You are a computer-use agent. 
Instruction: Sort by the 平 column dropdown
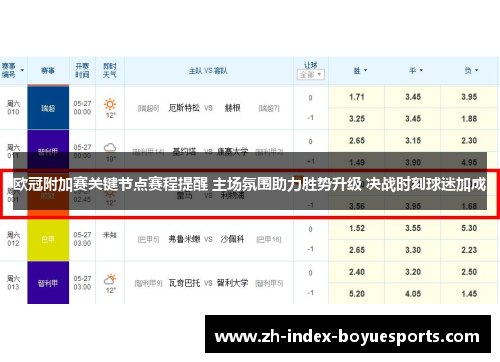point(421,70)
